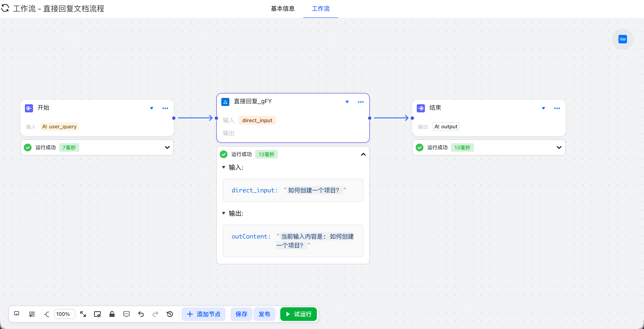Click the 100% zoom level field
Viewport: 644px width, 329px height.
pos(64,314)
